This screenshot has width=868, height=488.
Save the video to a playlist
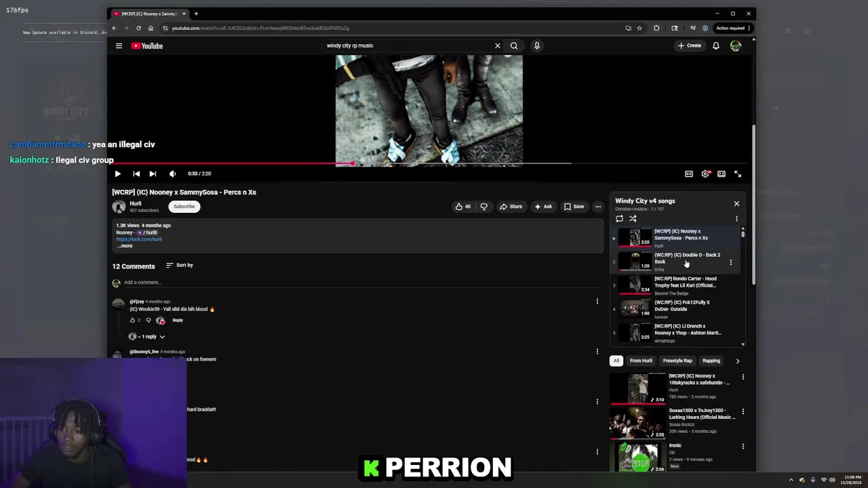574,207
